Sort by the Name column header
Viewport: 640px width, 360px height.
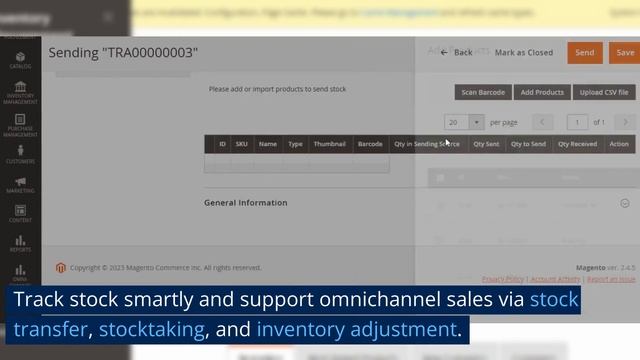click(268, 144)
